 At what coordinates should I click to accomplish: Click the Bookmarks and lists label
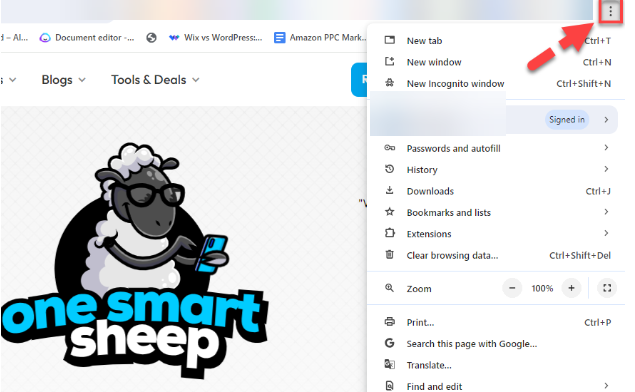coord(449,213)
